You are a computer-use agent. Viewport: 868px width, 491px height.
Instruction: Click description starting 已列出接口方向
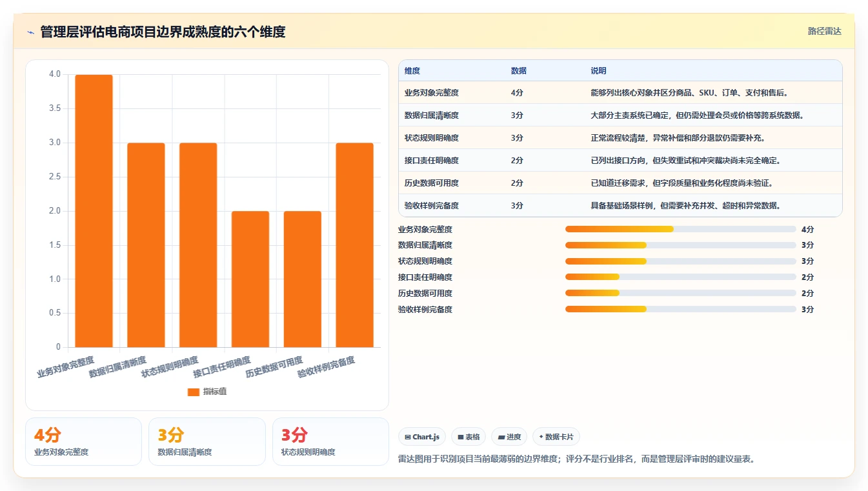[x=686, y=161]
